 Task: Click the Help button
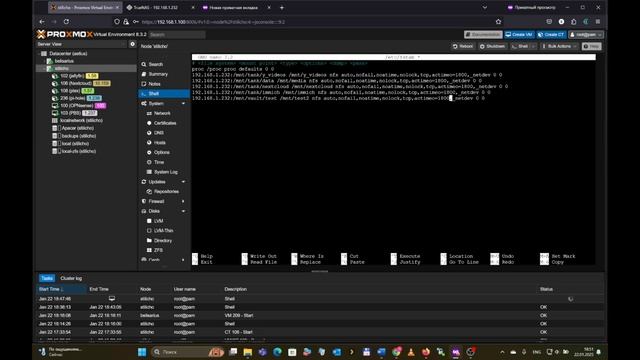point(591,47)
